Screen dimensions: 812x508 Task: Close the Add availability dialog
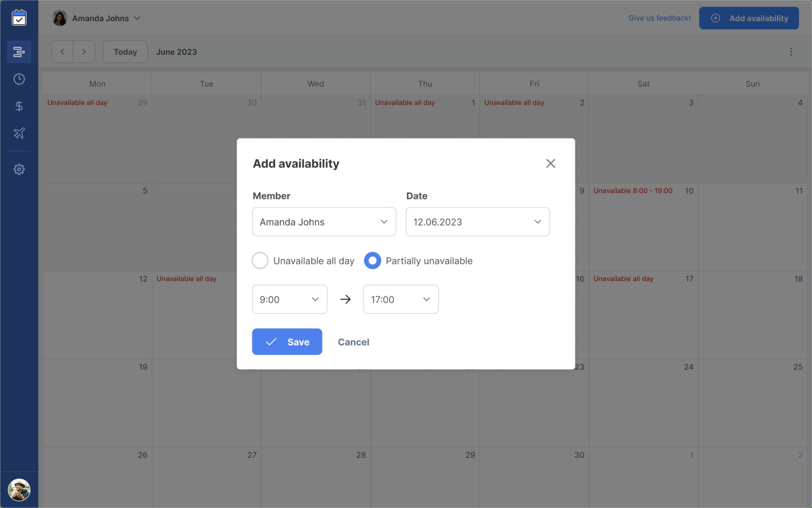[550, 164]
